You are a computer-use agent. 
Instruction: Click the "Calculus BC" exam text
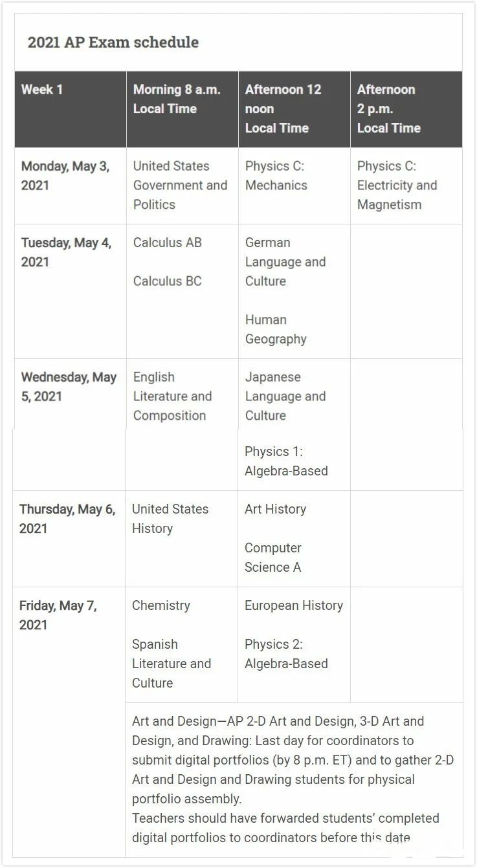167,281
